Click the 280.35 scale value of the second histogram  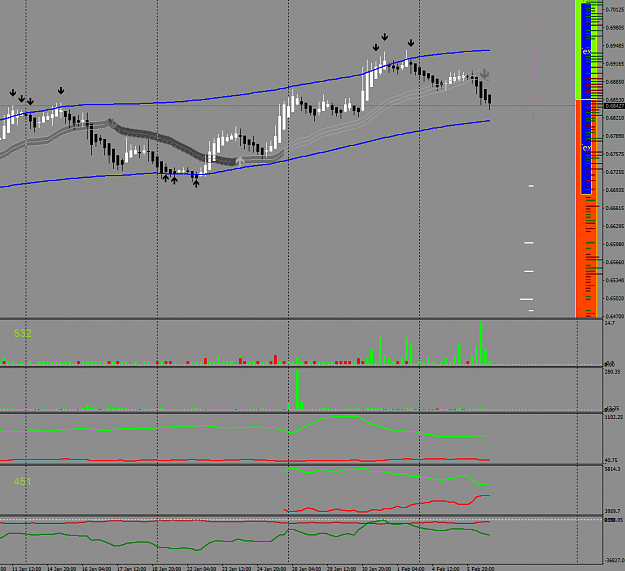[612, 372]
